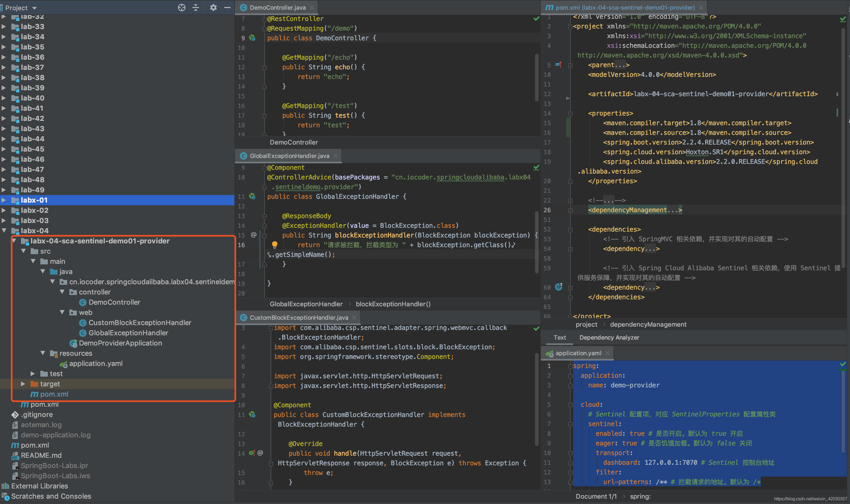Click the collapse all icon in Project panel

tap(196, 8)
